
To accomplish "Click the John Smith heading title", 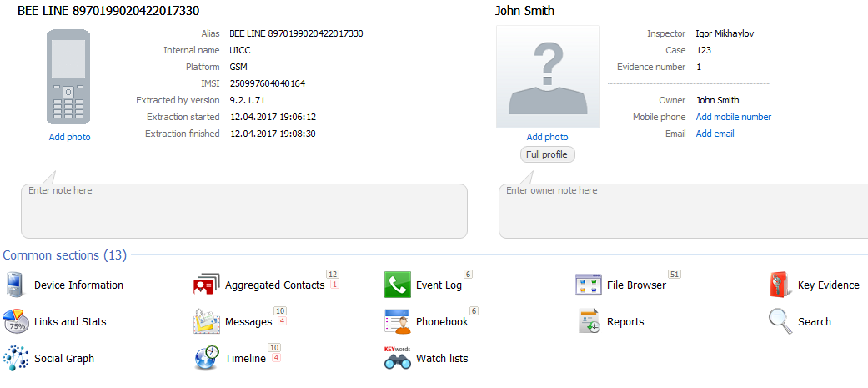I will click(x=524, y=11).
